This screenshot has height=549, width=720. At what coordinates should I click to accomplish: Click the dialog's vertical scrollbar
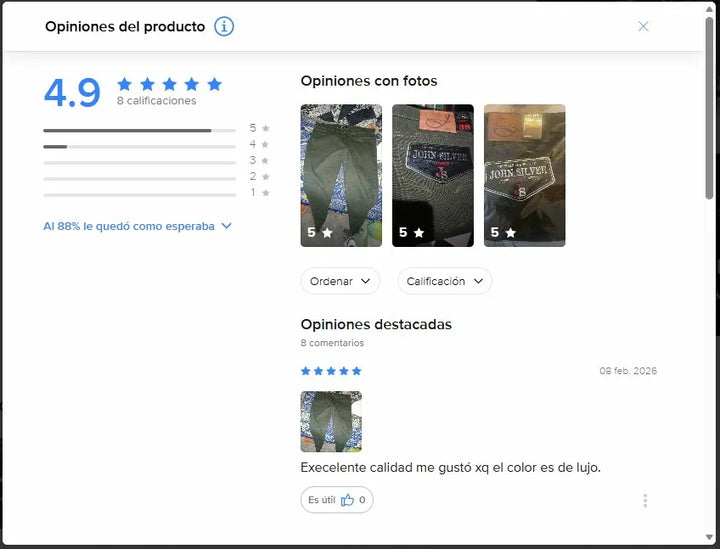[x=709, y=100]
